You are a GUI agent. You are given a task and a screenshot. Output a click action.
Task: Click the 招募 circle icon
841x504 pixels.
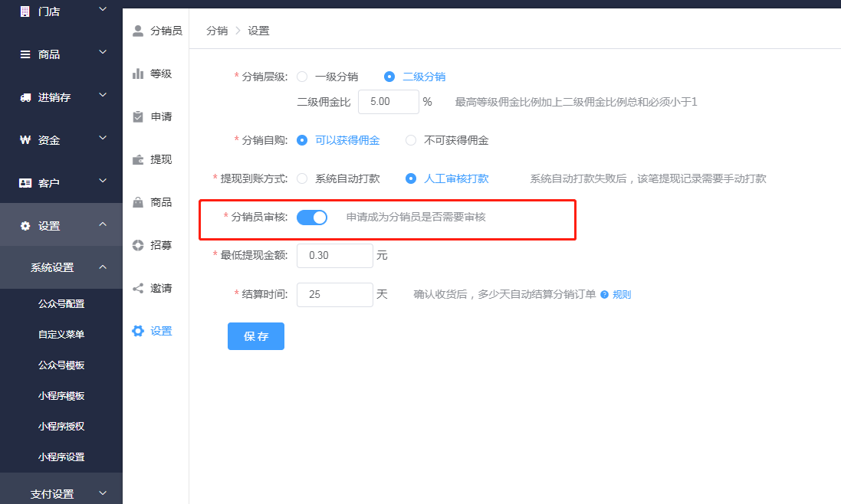point(138,245)
